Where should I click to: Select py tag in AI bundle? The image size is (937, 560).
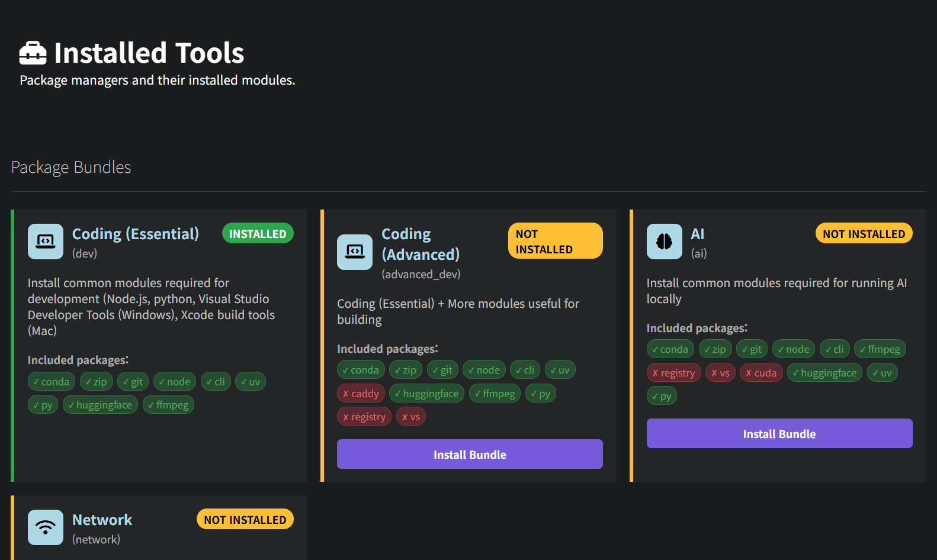(662, 396)
